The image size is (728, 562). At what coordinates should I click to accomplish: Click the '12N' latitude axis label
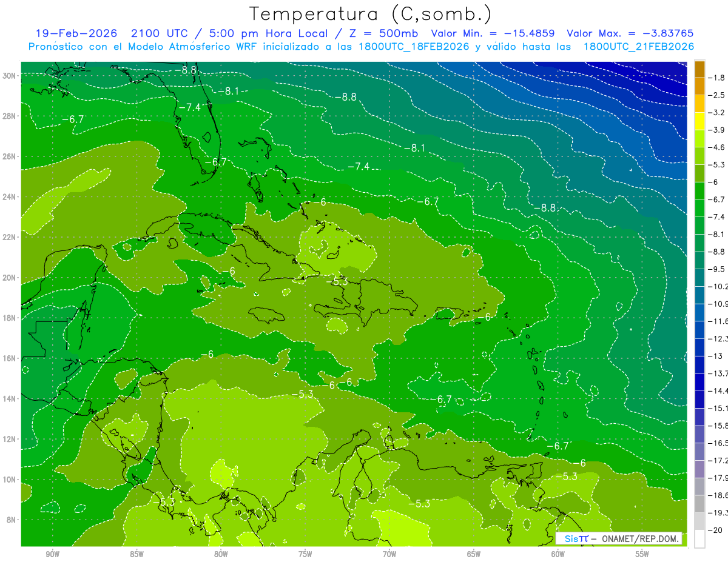coord(9,439)
